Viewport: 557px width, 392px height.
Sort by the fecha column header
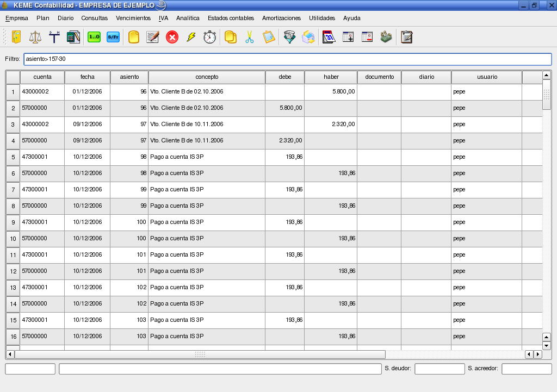point(87,77)
